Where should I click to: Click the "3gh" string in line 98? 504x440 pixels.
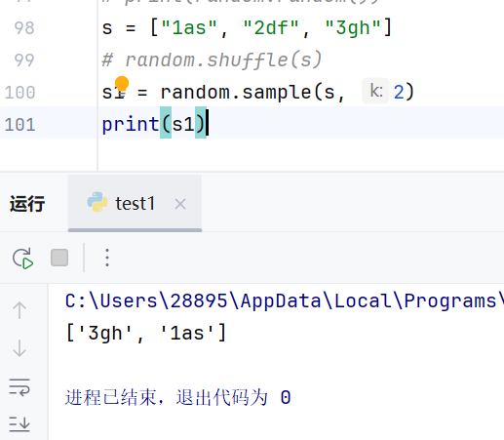[x=353, y=27]
